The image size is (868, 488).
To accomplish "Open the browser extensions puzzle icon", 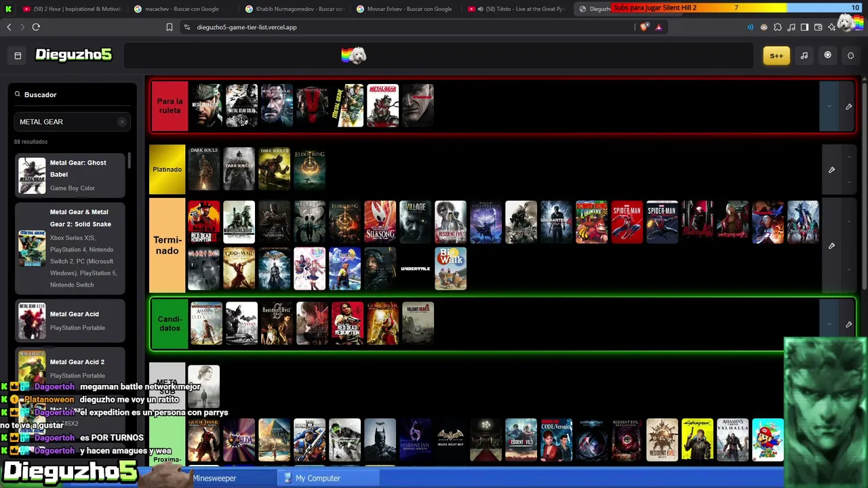I will point(778,27).
